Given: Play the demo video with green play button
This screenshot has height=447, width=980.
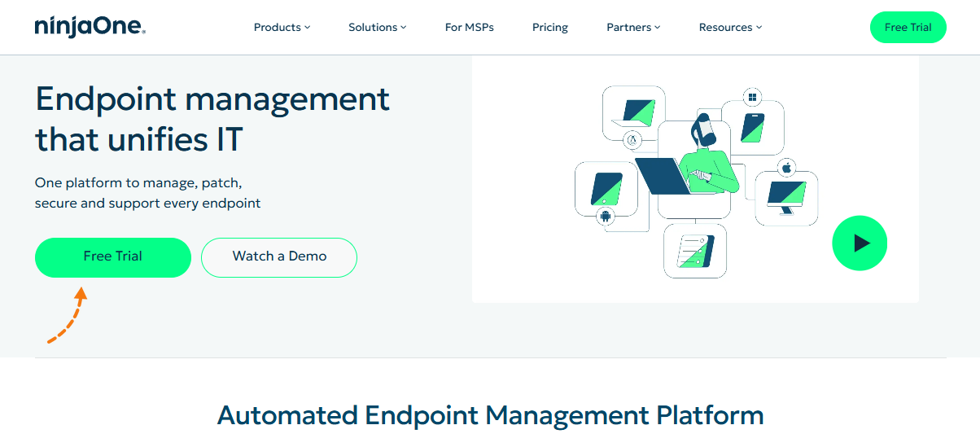Looking at the screenshot, I should 860,243.
